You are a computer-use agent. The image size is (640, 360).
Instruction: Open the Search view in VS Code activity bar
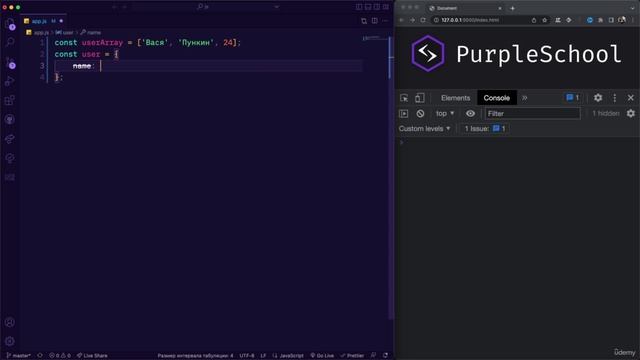[x=10, y=42]
